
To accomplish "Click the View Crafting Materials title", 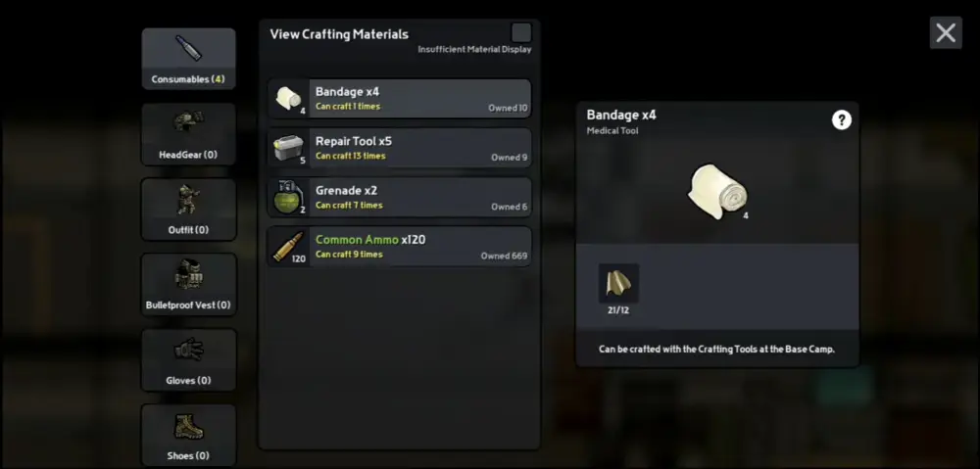I will [x=339, y=34].
